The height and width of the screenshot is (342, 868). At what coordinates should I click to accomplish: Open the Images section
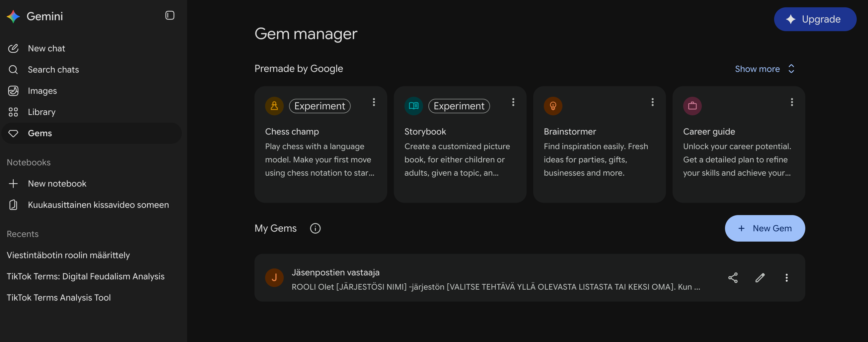(92, 91)
